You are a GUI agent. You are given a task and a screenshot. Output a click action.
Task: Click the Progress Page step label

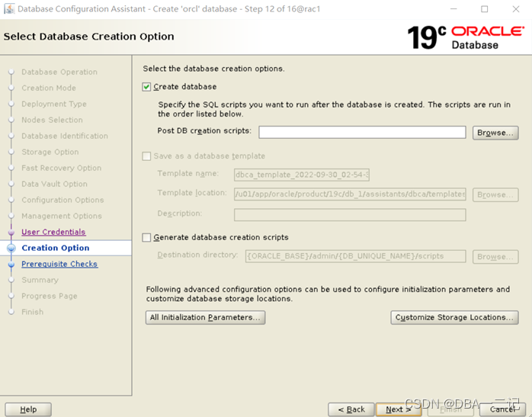pyautogui.click(x=50, y=296)
